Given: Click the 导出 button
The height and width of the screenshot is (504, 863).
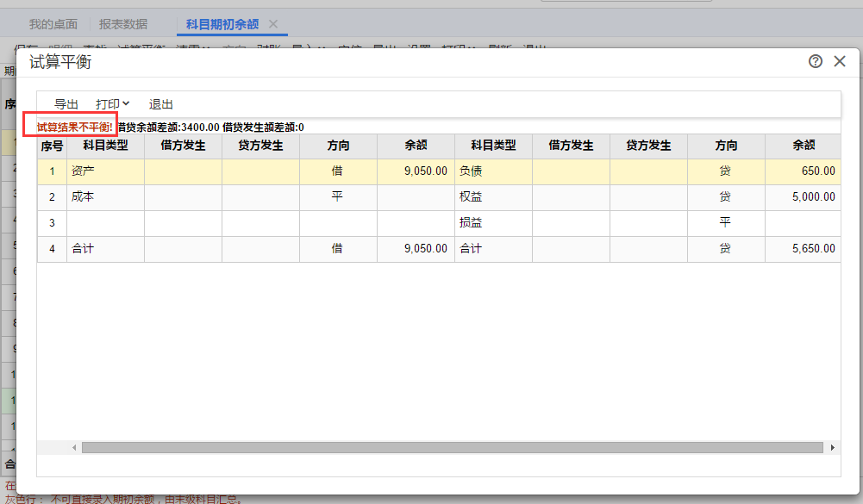Looking at the screenshot, I should click(x=66, y=104).
